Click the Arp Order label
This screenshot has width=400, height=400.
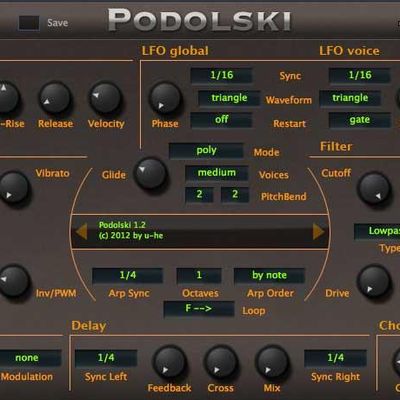point(270,293)
